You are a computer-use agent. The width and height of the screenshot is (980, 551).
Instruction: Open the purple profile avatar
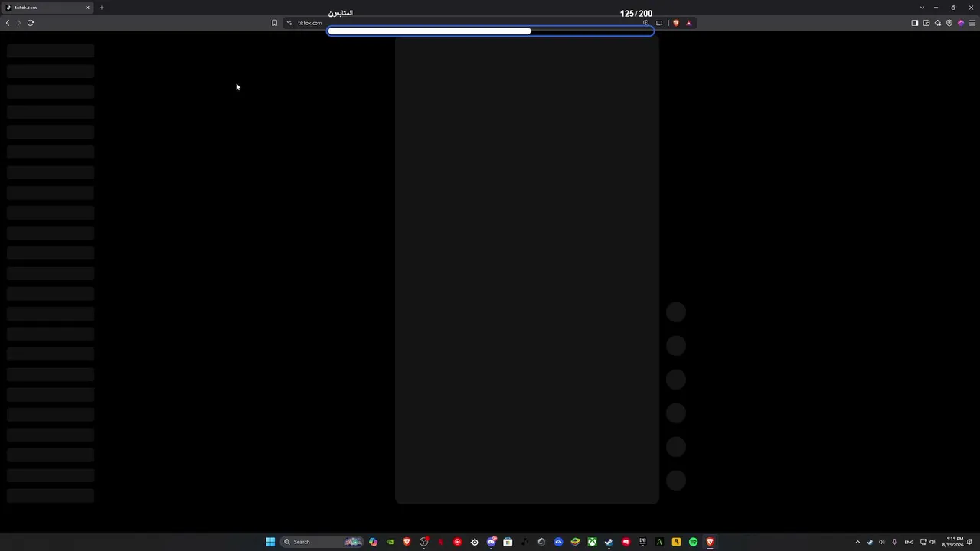[960, 23]
